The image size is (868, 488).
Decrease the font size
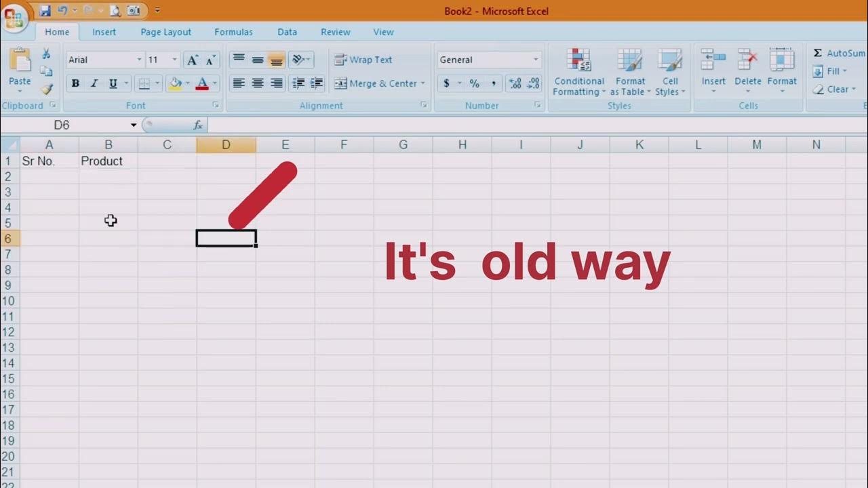tap(211, 60)
